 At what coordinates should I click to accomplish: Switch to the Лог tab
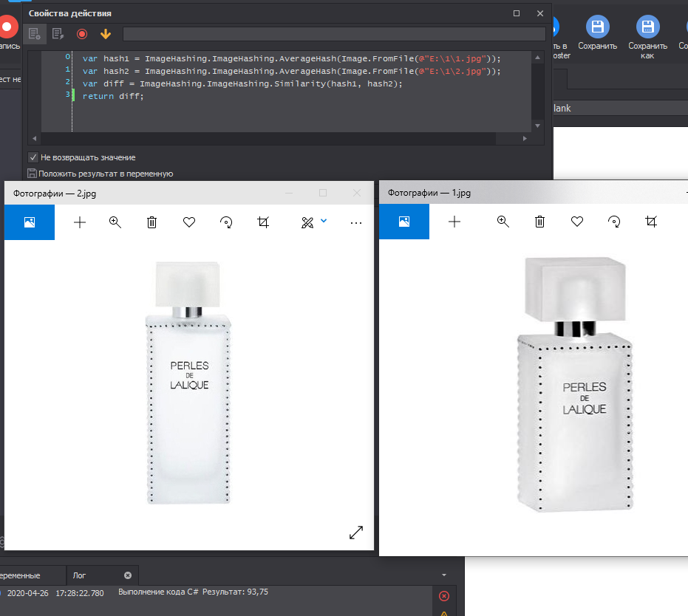79,575
